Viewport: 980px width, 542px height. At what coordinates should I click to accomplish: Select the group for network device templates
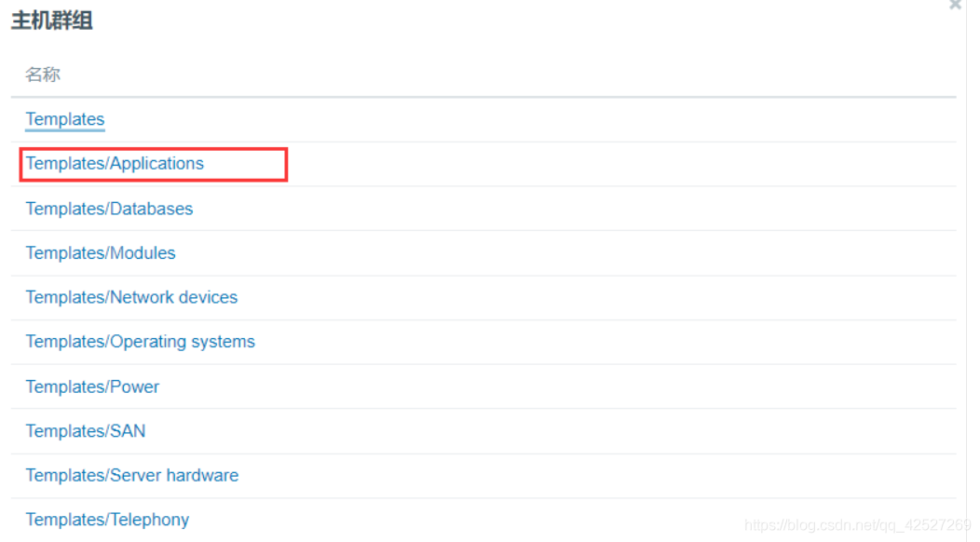(131, 298)
